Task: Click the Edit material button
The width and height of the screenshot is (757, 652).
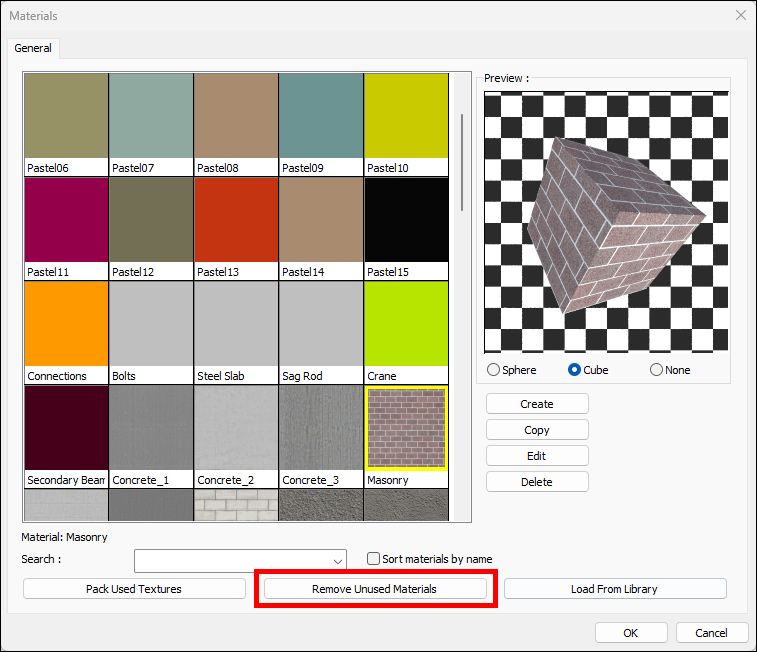Action: 537,456
